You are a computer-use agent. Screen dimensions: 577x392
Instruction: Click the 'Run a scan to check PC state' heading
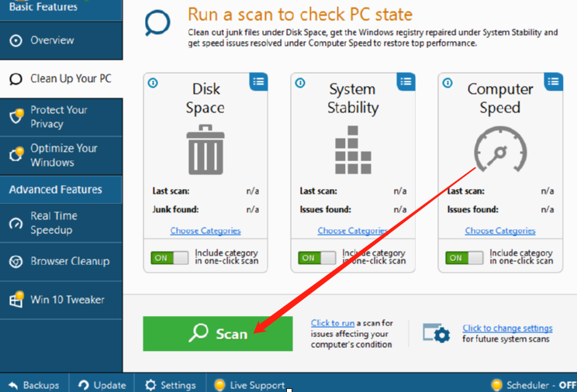[x=300, y=15]
